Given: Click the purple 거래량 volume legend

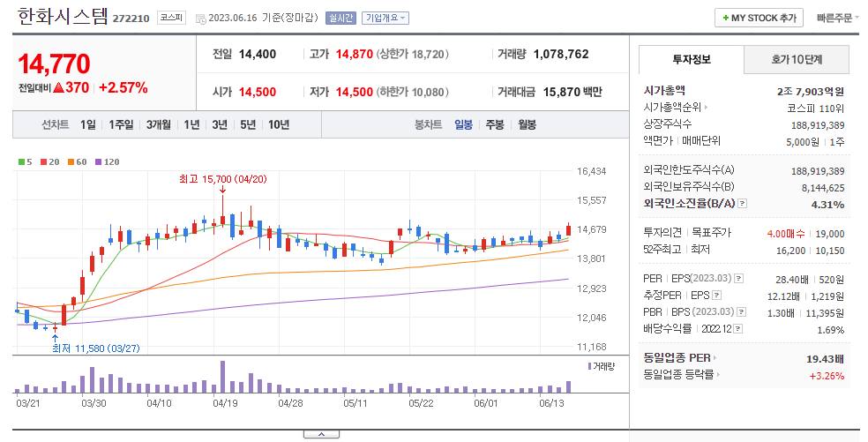Looking at the screenshot, I should (602, 366).
